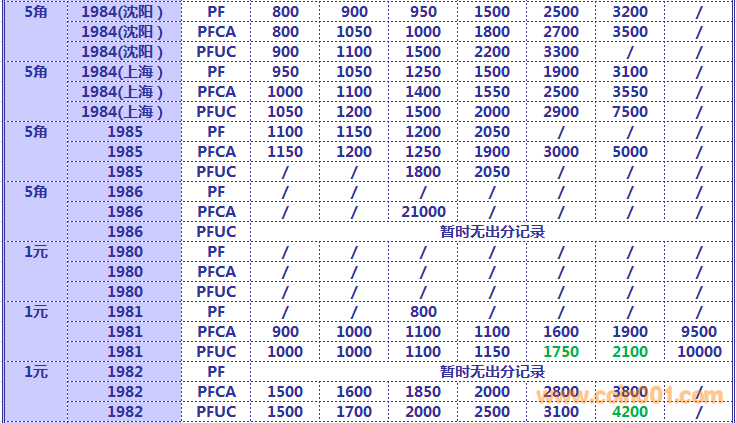Click the green 2100 value in 1981 PFUC row

[629, 352]
